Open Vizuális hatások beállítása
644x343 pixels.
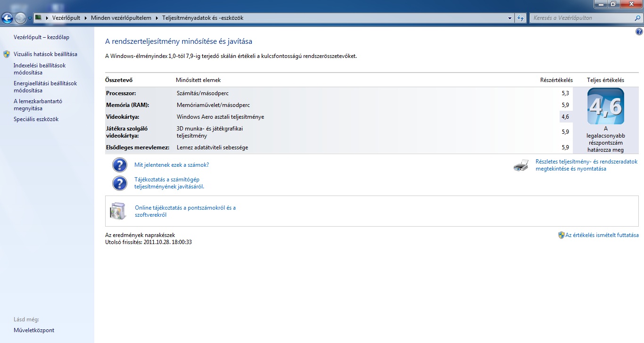pyautogui.click(x=45, y=54)
